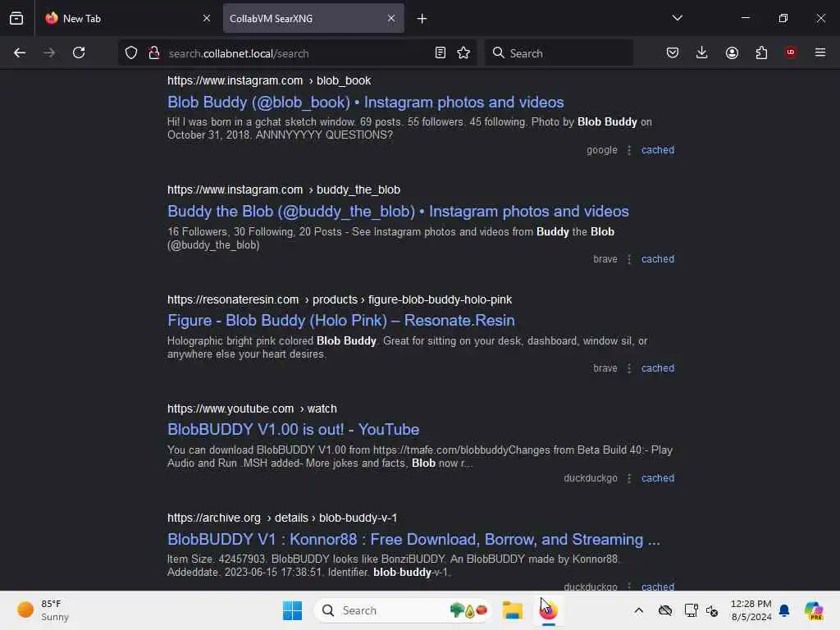Open the Downloads panel

point(702,53)
